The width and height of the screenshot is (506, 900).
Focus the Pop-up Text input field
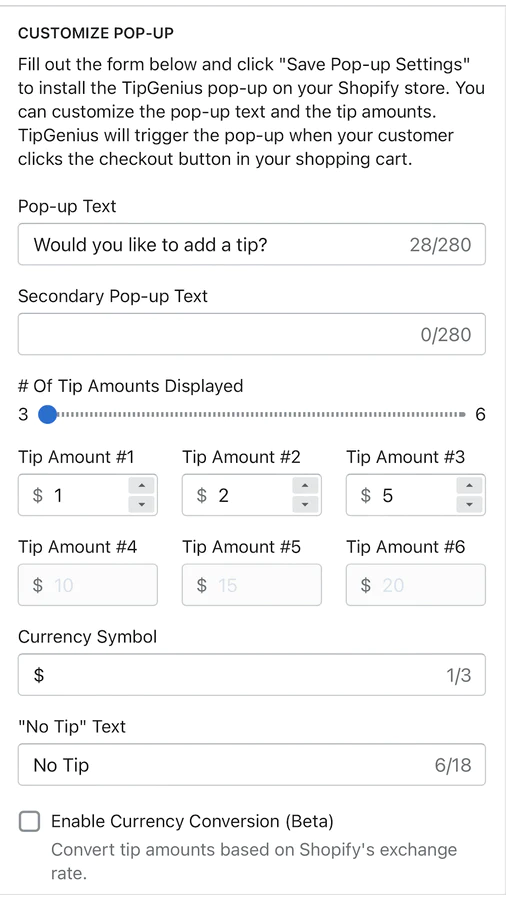click(x=252, y=245)
